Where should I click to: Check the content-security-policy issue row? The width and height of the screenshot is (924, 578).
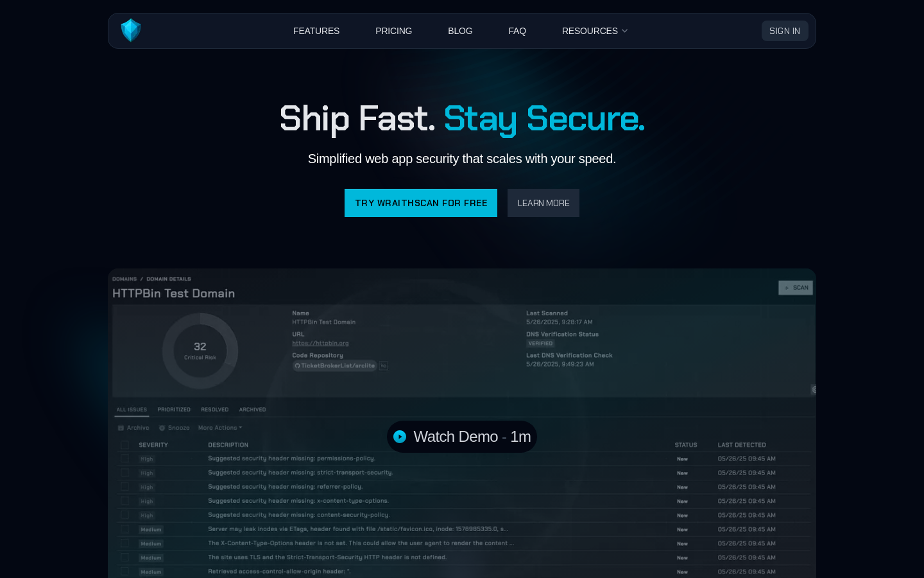(124, 515)
